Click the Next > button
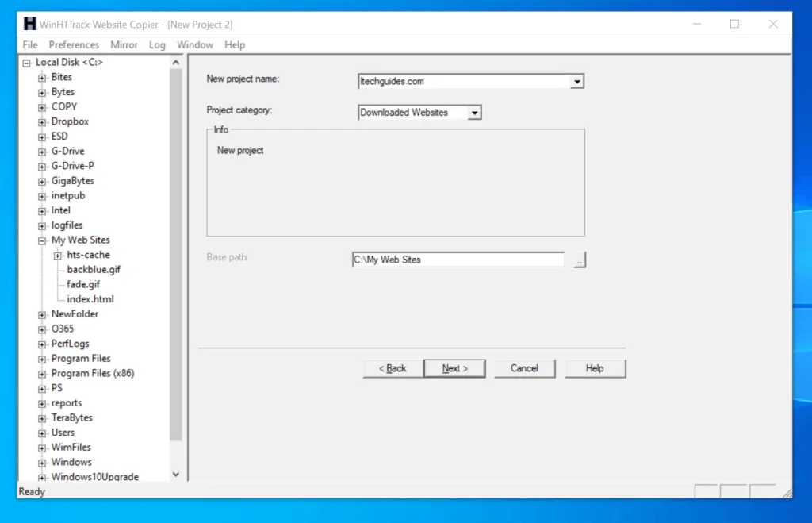This screenshot has height=523, width=812. click(454, 368)
